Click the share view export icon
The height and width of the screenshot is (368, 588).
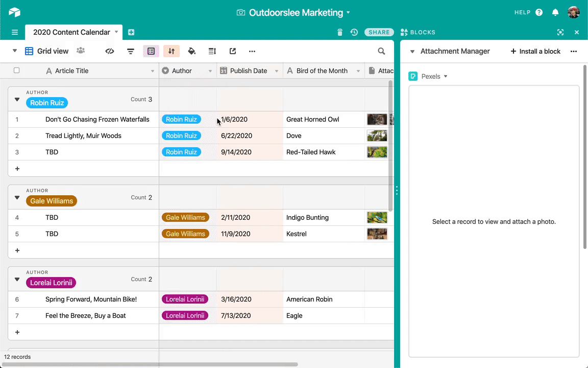[x=233, y=51]
